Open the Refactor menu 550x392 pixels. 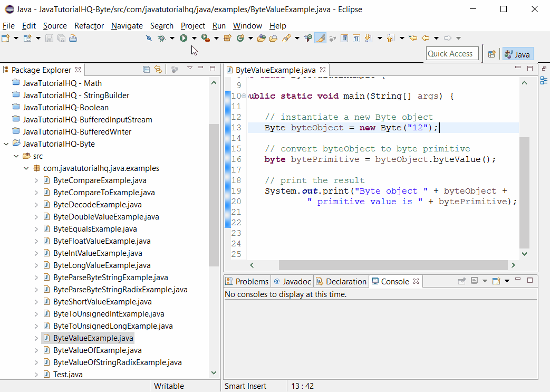(89, 25)
